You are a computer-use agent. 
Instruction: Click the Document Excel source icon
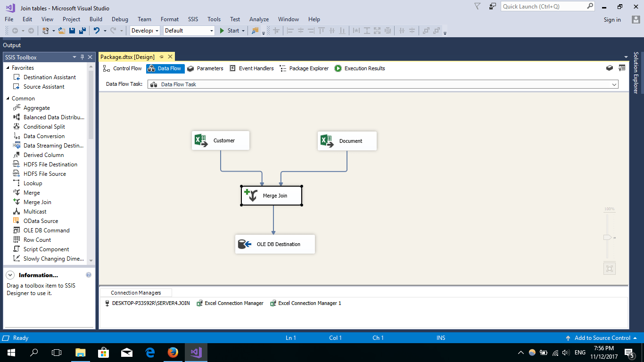[x=327, y=140]
